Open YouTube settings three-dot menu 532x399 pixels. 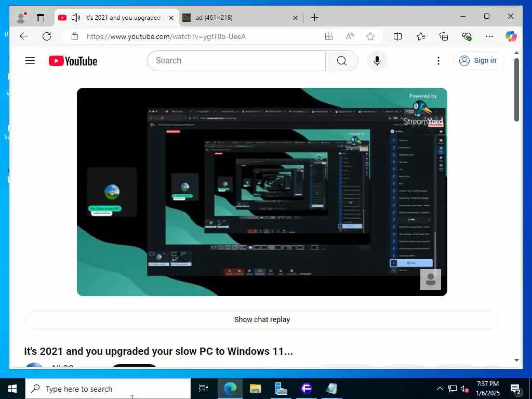[438, 61]
